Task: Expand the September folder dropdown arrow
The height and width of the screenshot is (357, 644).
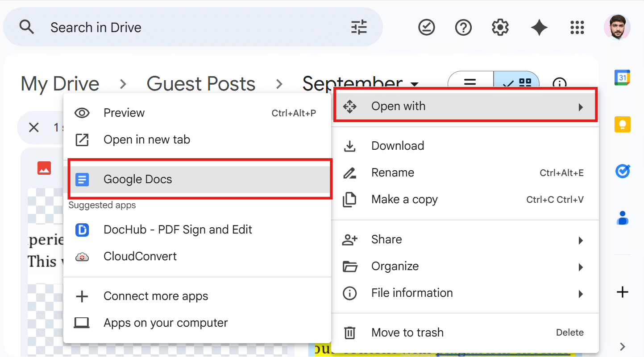Action: click(414, 84)
